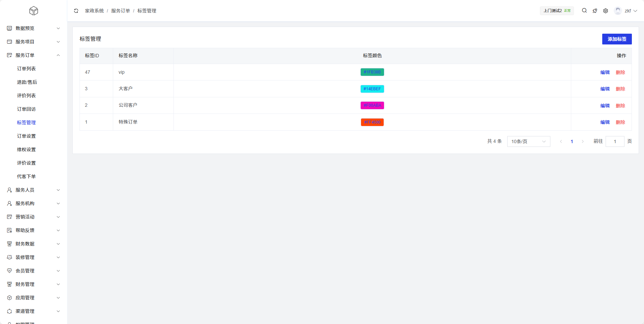Open the search icon in top bar
Viewport: 644px width, 324px height.
584,11
